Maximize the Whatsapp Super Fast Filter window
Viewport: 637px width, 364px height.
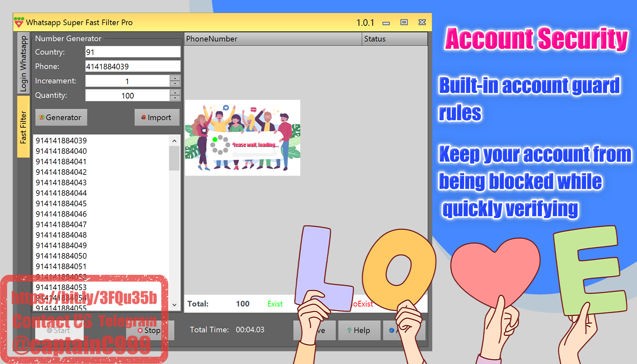(404, 22)
